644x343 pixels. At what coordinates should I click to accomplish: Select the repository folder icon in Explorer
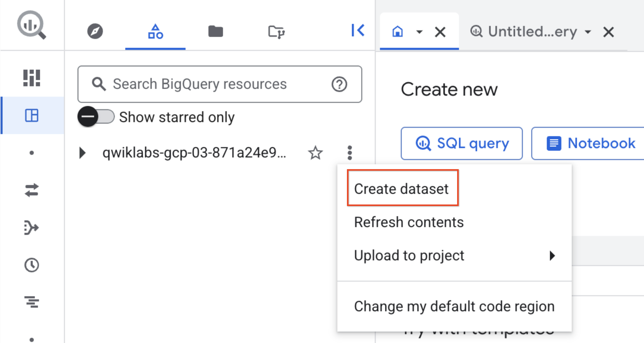(x=276, y=31)
